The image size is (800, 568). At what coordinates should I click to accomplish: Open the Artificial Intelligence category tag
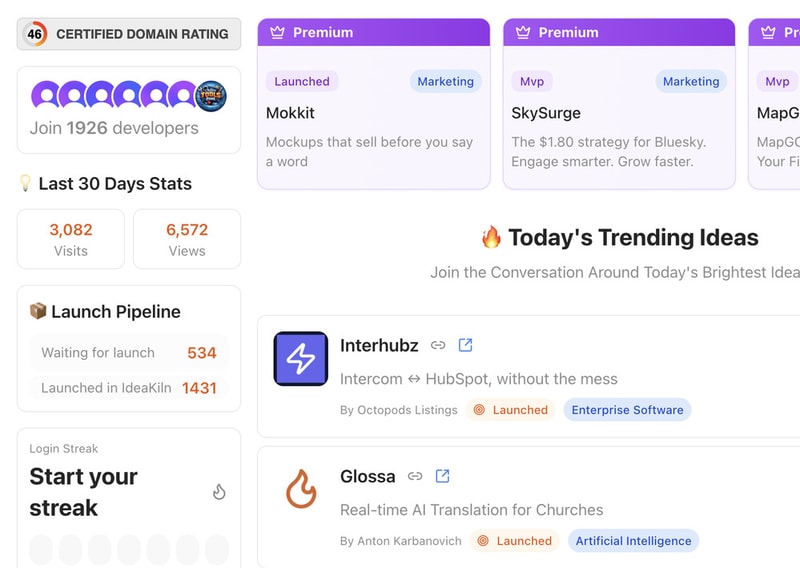[633, 541]
